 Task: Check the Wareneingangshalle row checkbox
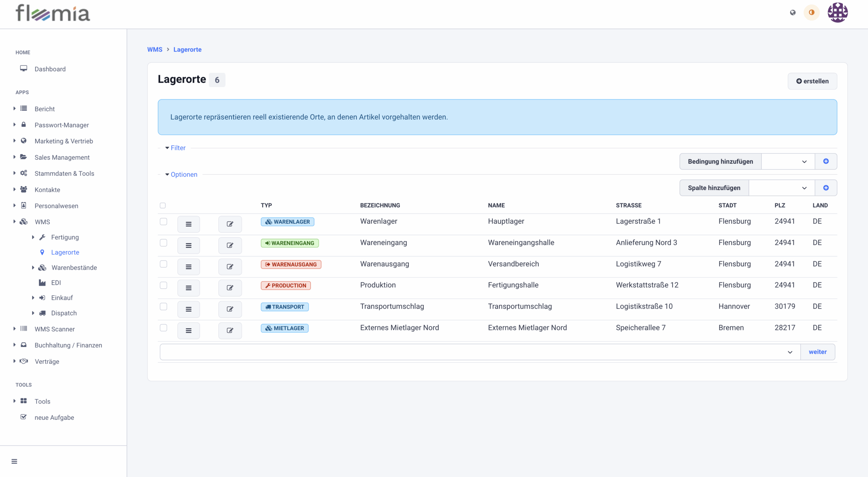163,243
